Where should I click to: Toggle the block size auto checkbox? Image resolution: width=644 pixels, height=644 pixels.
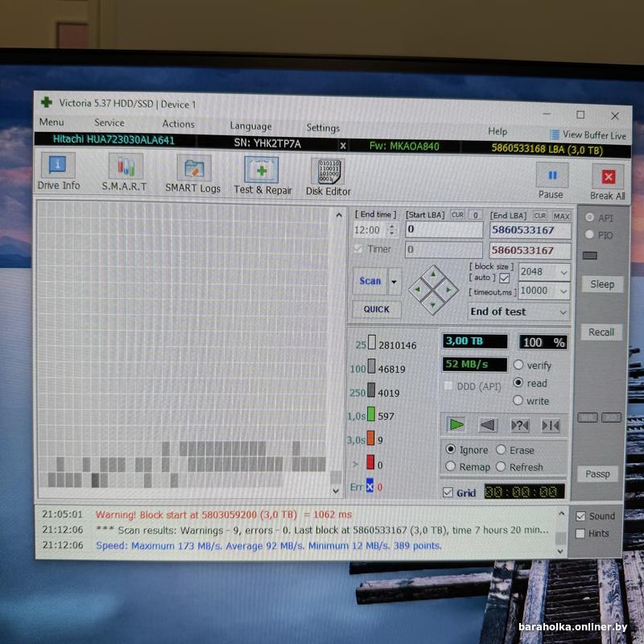505,278
